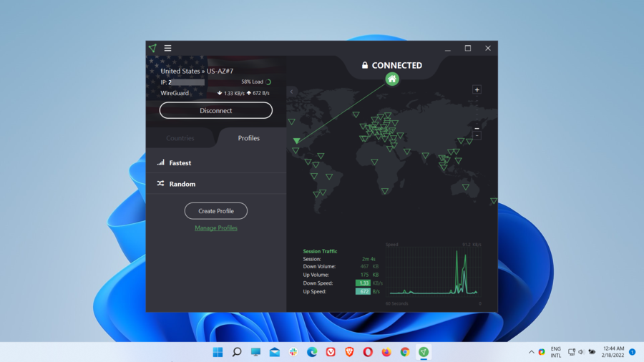Image resolution: width=644 pixels, height=362 pixels.
Task: Switch to the Profiles tab
Action: [x=249, y=138]
